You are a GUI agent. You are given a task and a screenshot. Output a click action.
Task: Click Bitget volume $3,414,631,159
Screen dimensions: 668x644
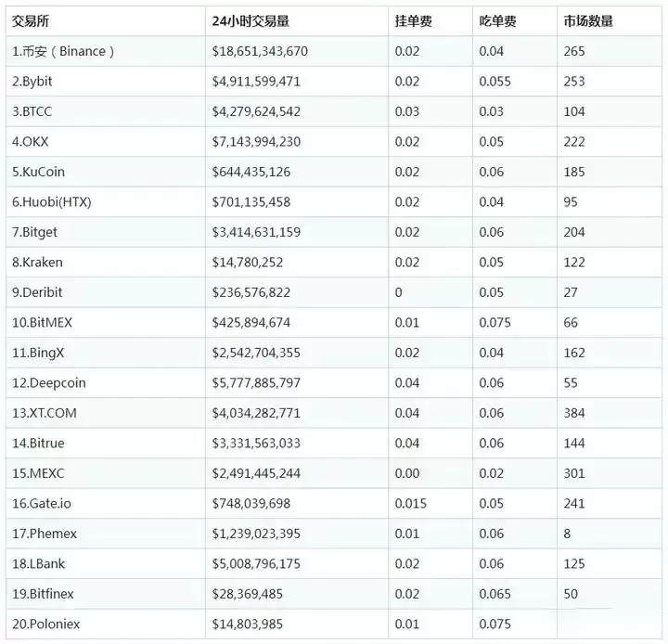(256, 232)
